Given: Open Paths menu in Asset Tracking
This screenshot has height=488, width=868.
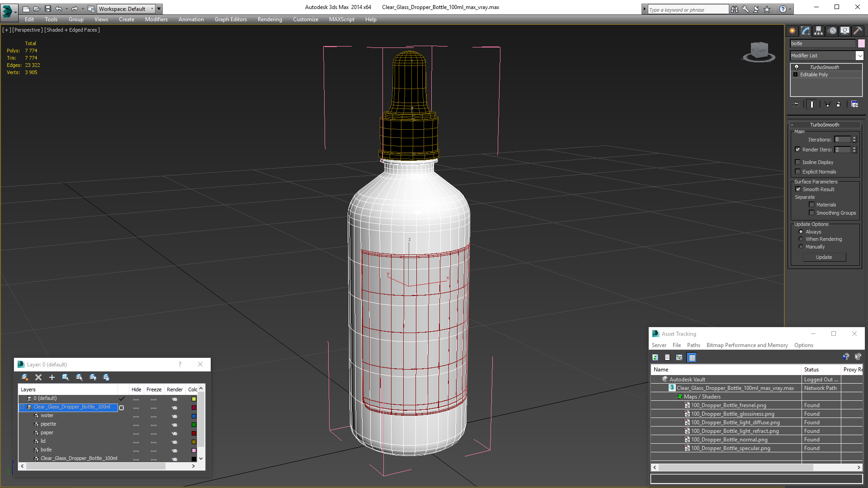Looking at the screenshot, I should tap(693, 345).
